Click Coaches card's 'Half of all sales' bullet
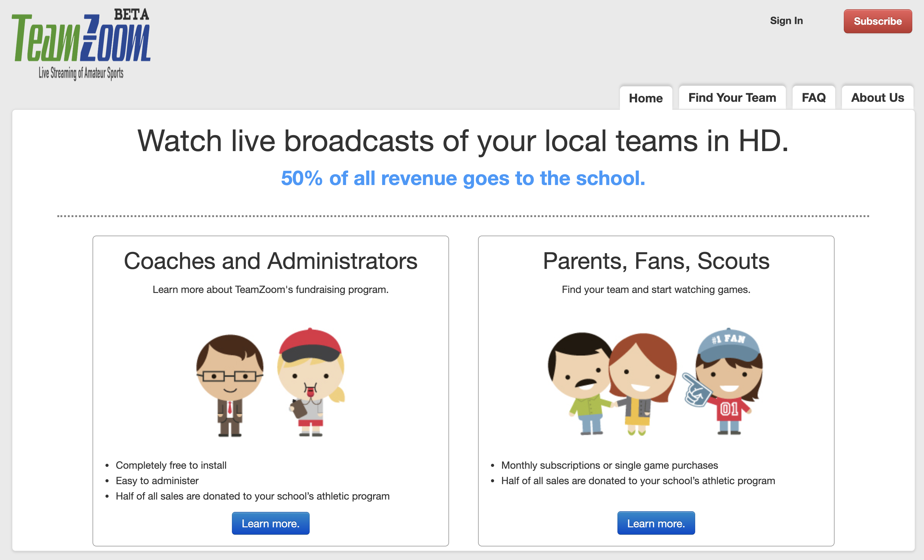Image resolution: width=924 pixels, height=560 pixels. coord(252,496)
